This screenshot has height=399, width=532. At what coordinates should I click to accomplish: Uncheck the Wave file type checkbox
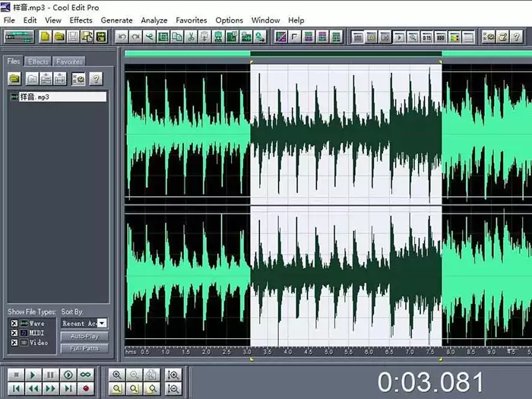(14, 323)
